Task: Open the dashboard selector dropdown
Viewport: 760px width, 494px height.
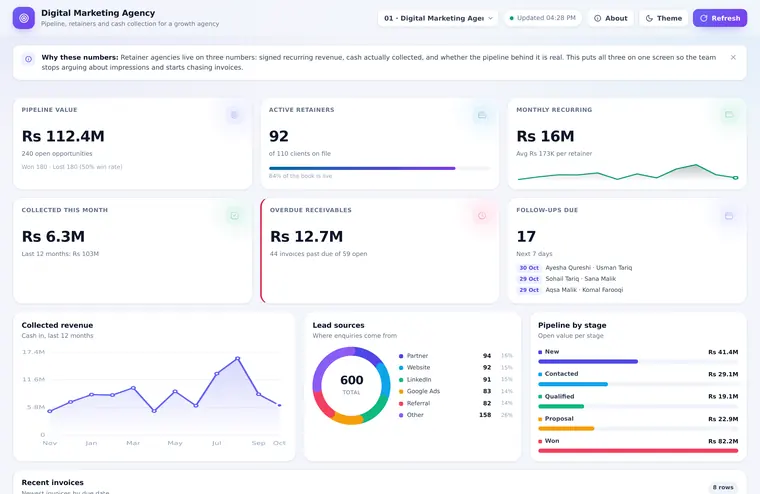Action: click(x=438, y=18)
